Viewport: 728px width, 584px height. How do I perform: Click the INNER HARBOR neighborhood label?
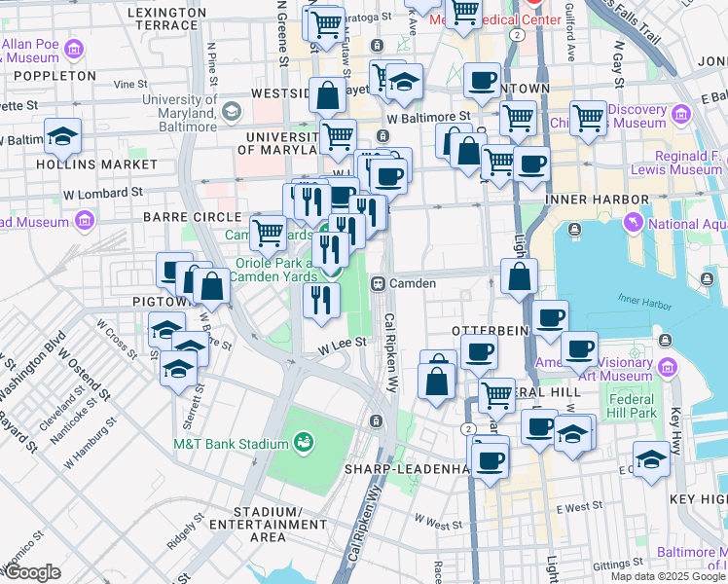click(597, 200)
